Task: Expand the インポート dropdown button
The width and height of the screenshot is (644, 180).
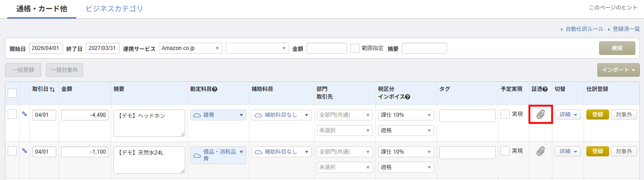Action: [x=619, y=70]
